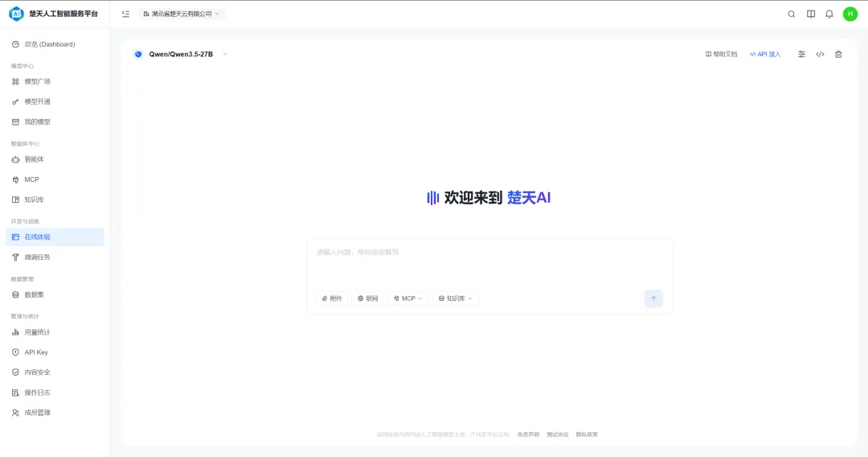Open 帮助文档 help documentation

click(x=721, y=54)
